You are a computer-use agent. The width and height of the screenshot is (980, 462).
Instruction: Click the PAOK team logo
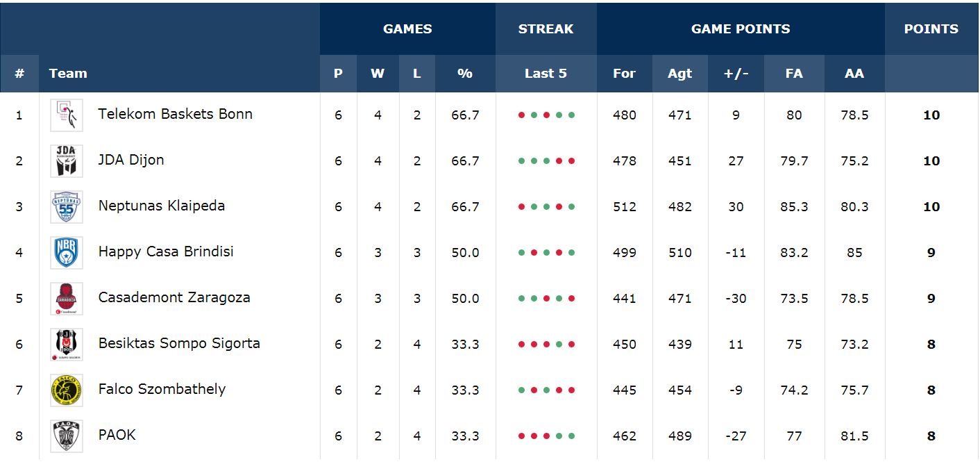point(67,436)
